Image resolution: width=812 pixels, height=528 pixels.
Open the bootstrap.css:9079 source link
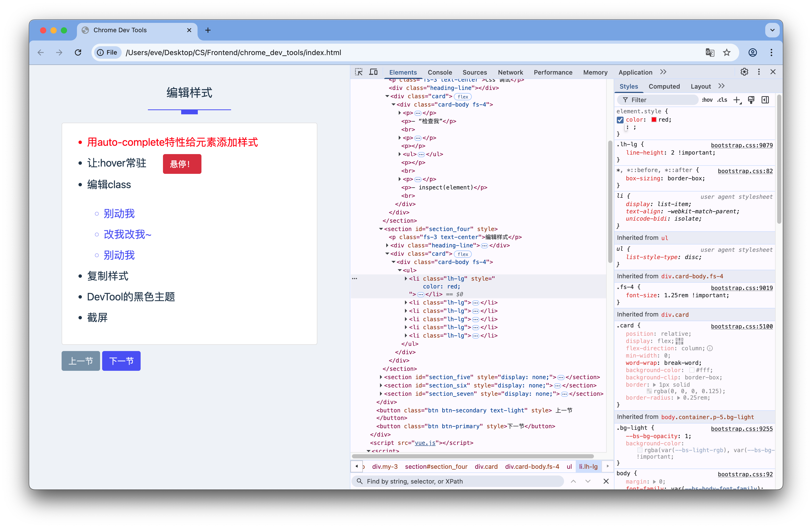741,145
